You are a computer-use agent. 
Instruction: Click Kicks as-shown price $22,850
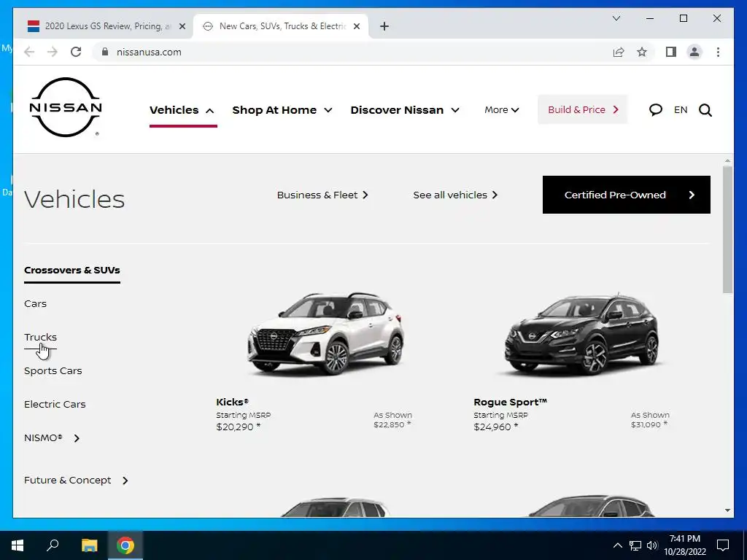[392, 424]
